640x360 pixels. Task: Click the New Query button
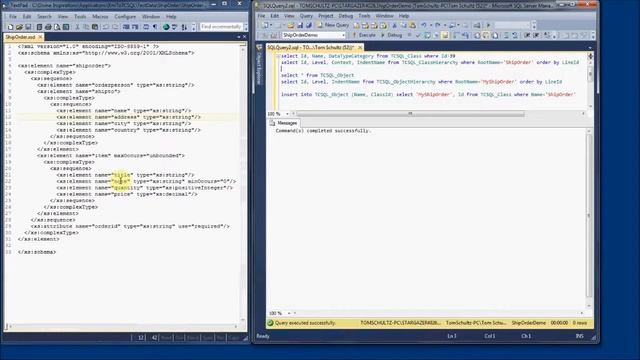[333, 25]
